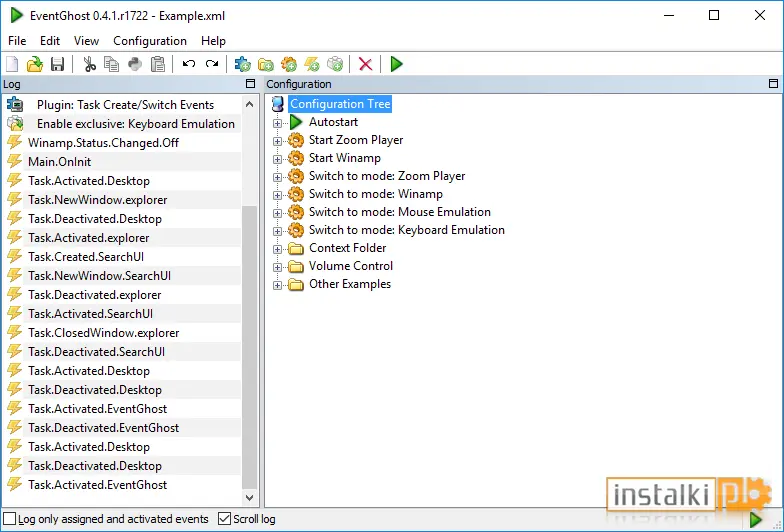Screen dimensions: 784x532
Task: Add a macro using gear icon
Action: 288,64
